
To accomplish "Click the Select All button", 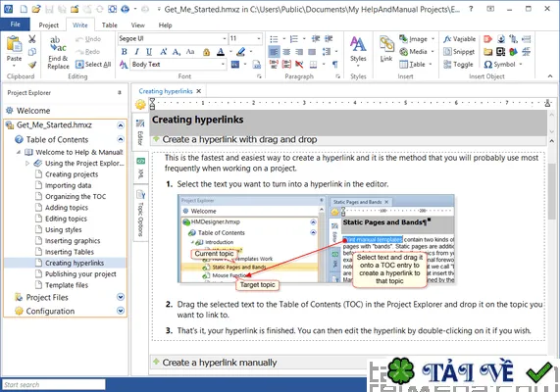I will (93, 65).
